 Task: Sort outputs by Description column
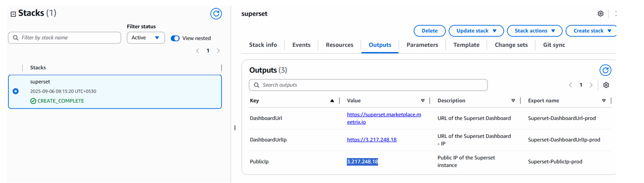pos(513,101)
